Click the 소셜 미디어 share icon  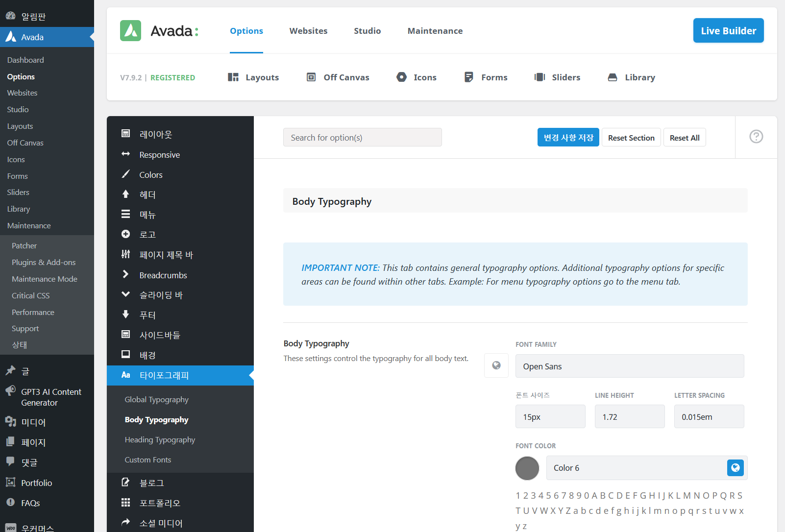126,522
